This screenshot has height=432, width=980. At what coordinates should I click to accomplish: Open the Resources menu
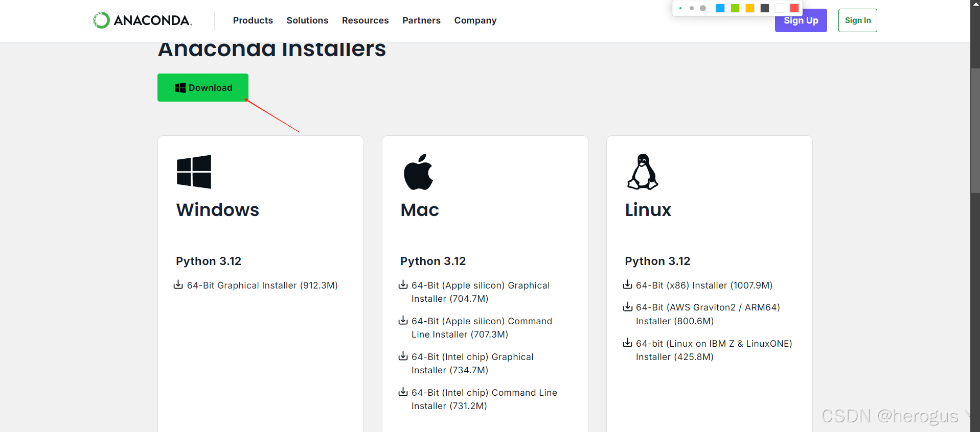tap(365, 20)
